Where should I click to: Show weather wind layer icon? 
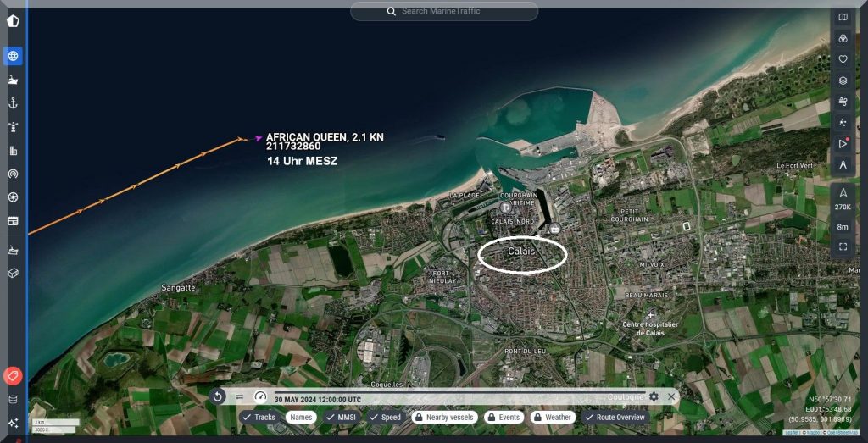click(x=843, y=102)
